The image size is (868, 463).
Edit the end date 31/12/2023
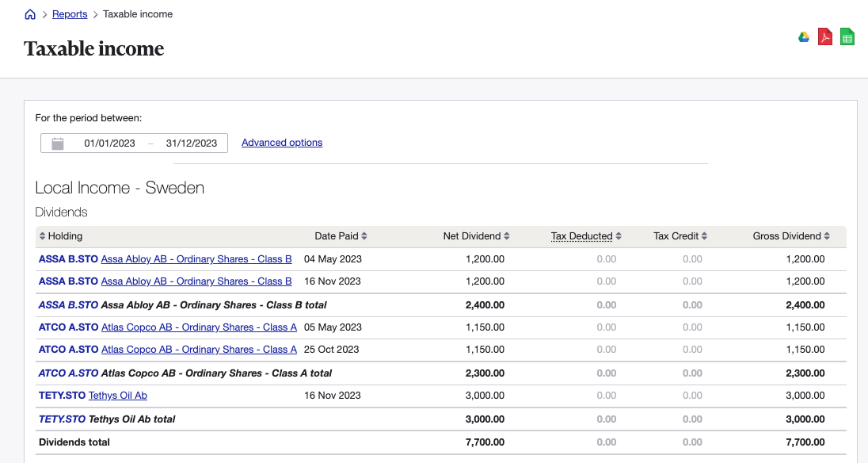click(192, 143)
